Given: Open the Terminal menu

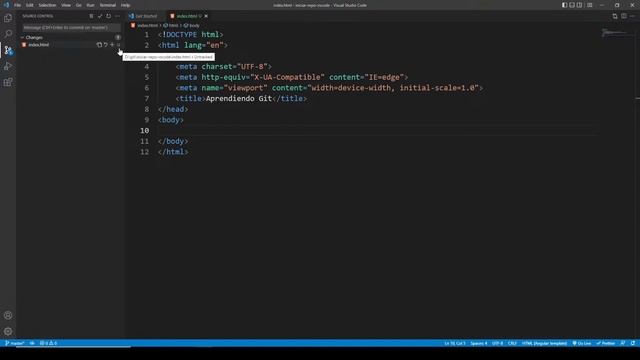Looking at the screenshot, I should coord(108,5).
